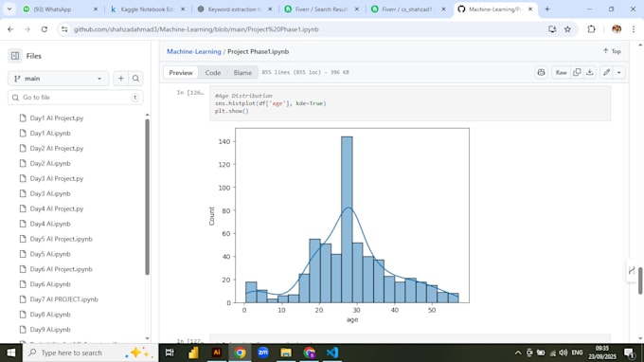Download raw file icon
The width and height of the screenshot is (644, 362).
(x=590, y=72)
